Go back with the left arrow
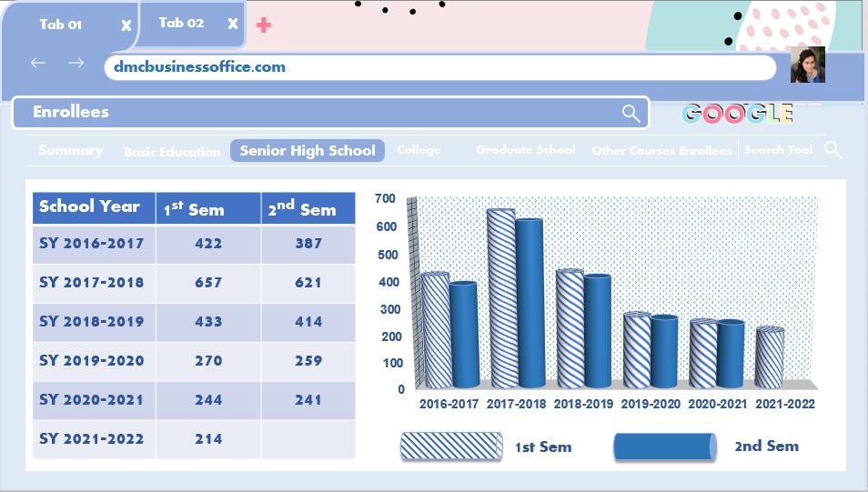 coord(38,63)
